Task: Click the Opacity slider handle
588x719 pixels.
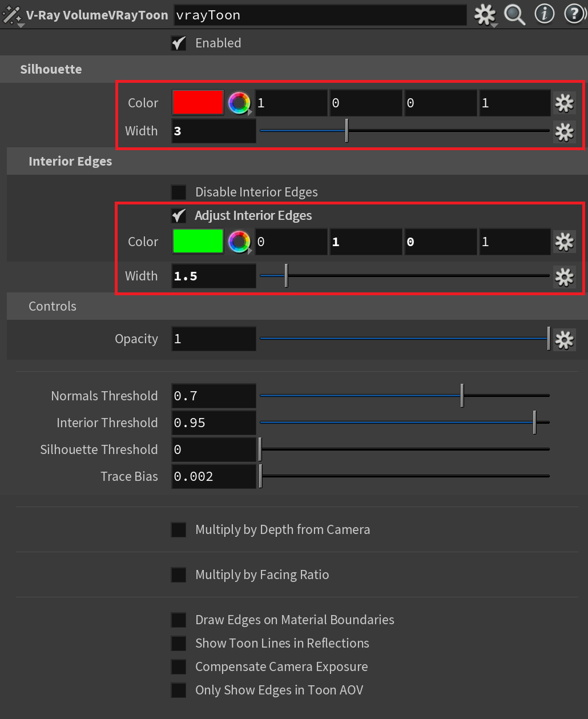Action: (x=549, y=339)
